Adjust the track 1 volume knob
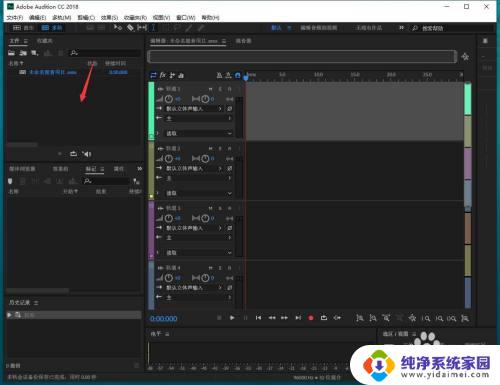 pos(169,99)
